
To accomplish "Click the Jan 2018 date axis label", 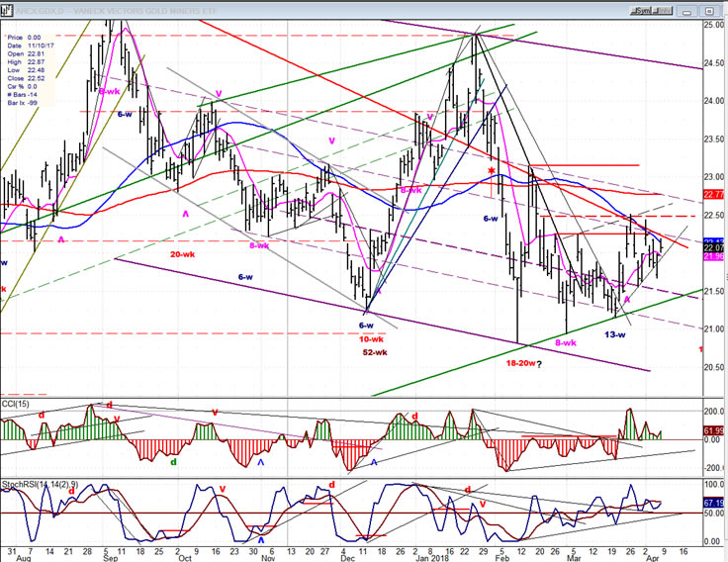I will (426, 558).
